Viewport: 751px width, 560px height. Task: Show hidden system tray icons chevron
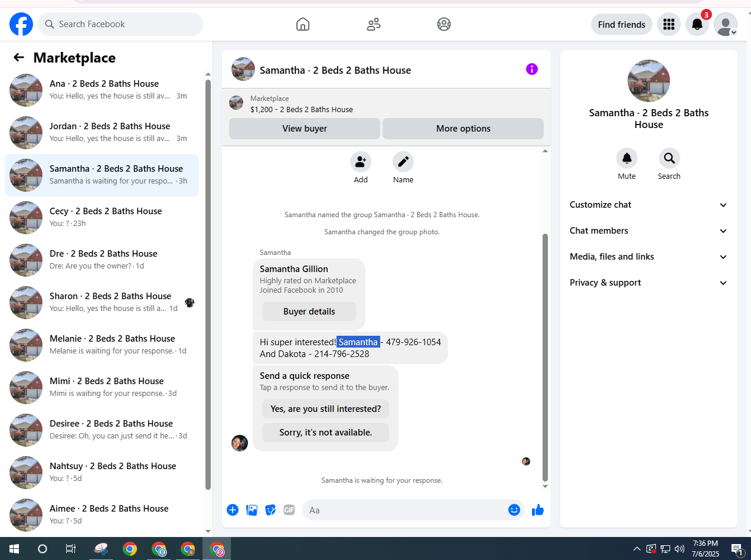[636, 549]
